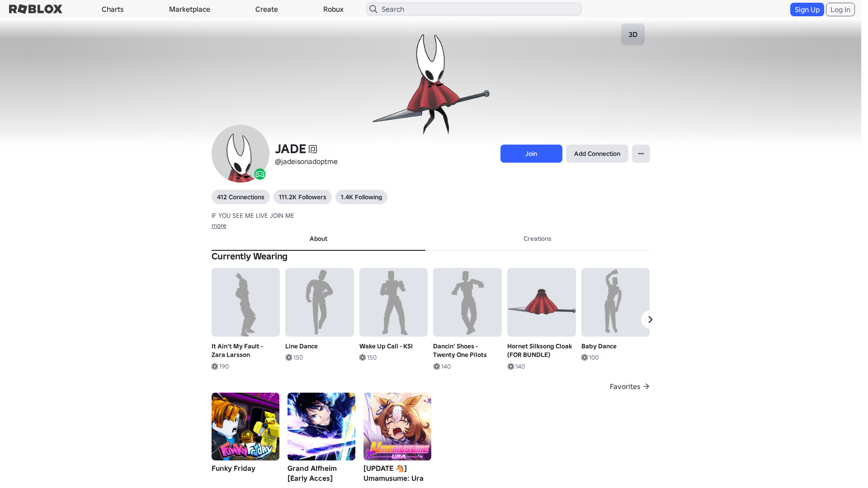The width and height of the screenshot is (868, 488).
Task: Switch to the Creations tab
Action: (537, 239)
